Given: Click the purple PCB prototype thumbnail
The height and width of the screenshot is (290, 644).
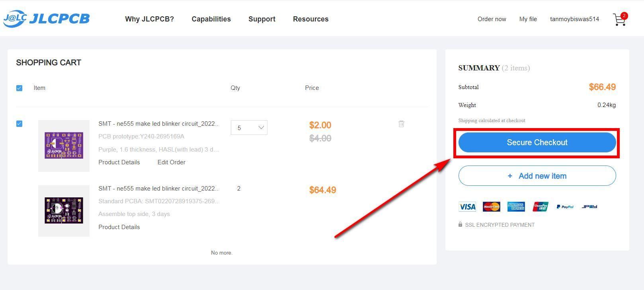Looking at the screenshot, I should [64, 146].
